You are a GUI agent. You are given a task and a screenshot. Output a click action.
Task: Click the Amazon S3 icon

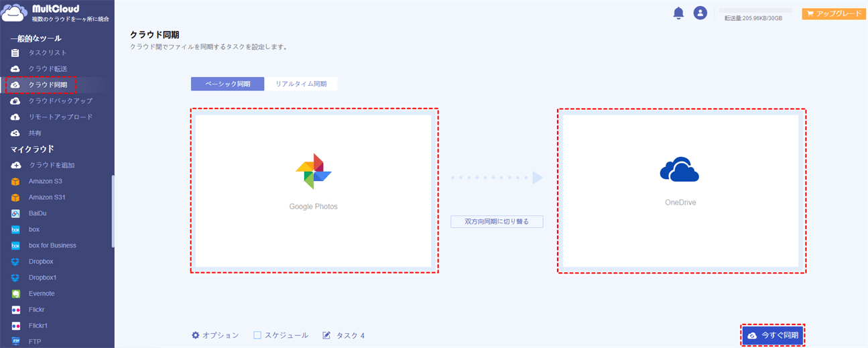[x=15, y=181]
